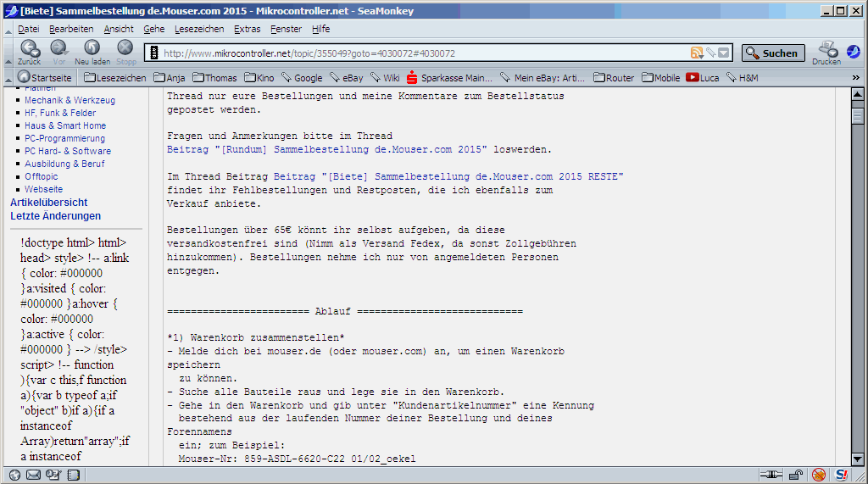Image resolution: width=868 pixels, height=484 pixels.
Task: Expand the Anja bookmark folder
Action: coord(170,77)
